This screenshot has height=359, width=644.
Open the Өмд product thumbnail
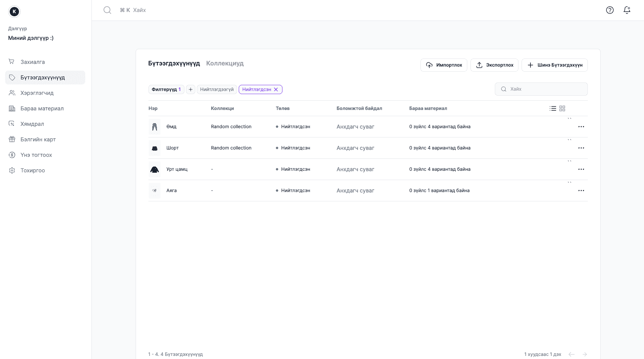(155, 127)
